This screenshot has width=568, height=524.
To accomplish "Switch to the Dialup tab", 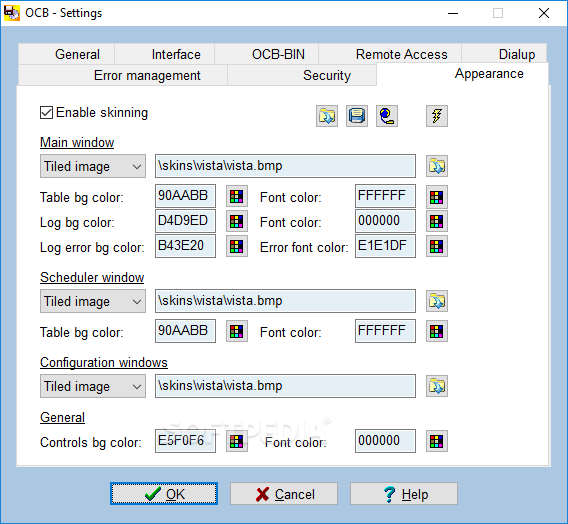I will 504,54.
